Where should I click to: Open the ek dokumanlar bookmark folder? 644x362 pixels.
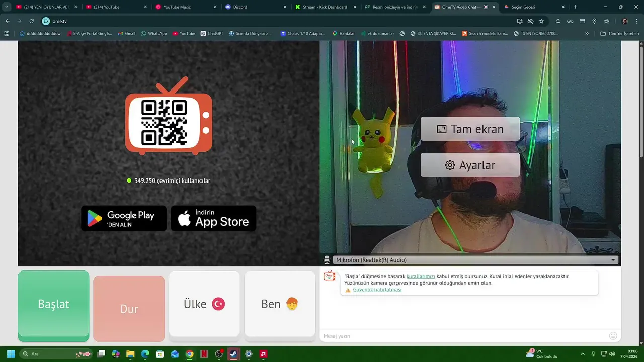click(377, 34)
